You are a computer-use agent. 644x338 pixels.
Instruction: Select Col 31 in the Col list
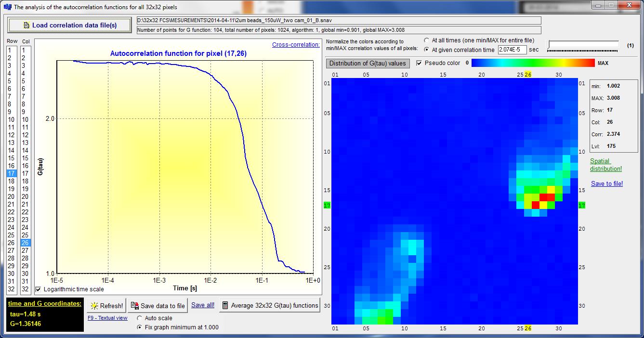coord(26,281)
